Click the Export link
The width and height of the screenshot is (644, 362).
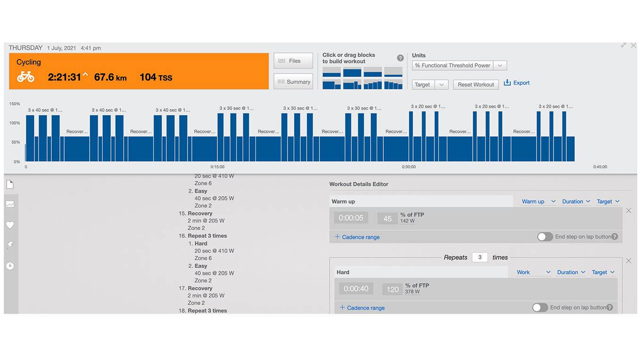(521, 82)
